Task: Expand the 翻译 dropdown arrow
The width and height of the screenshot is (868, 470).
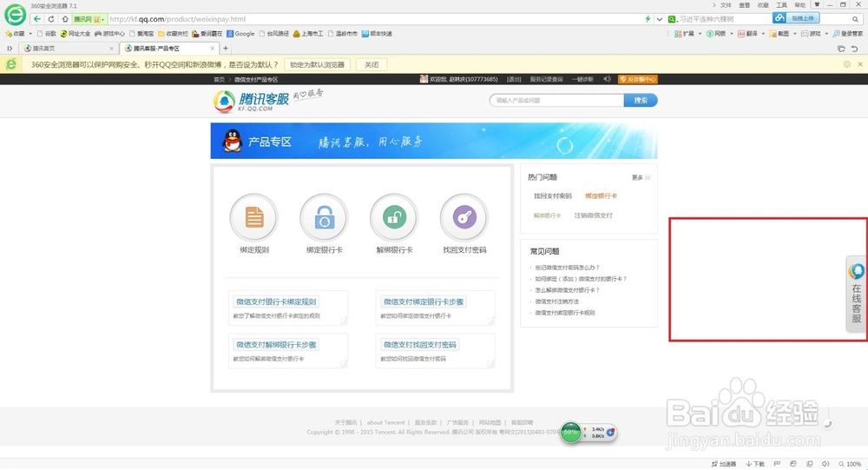Action: pos(763,34)
